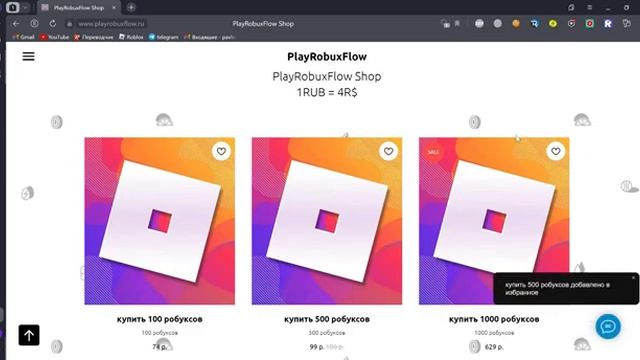
Task: Click the PlayRobuxFlow site title
Action: 327,57
